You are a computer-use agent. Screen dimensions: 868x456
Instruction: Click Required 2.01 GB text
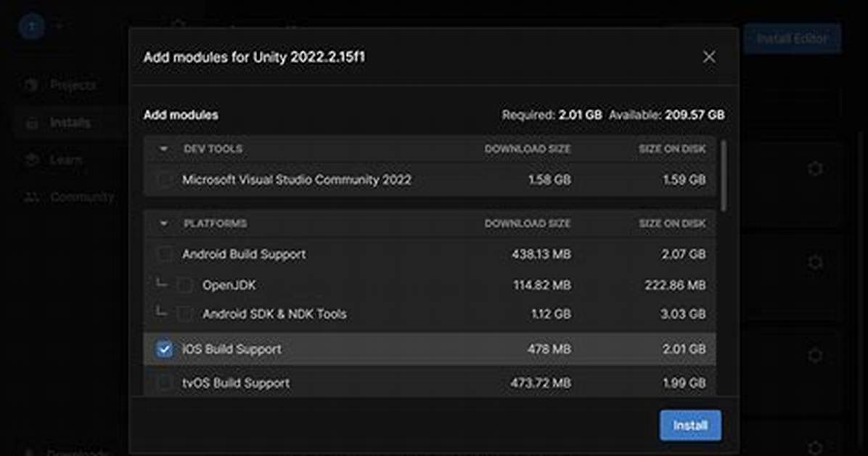(x=552, y=115)
